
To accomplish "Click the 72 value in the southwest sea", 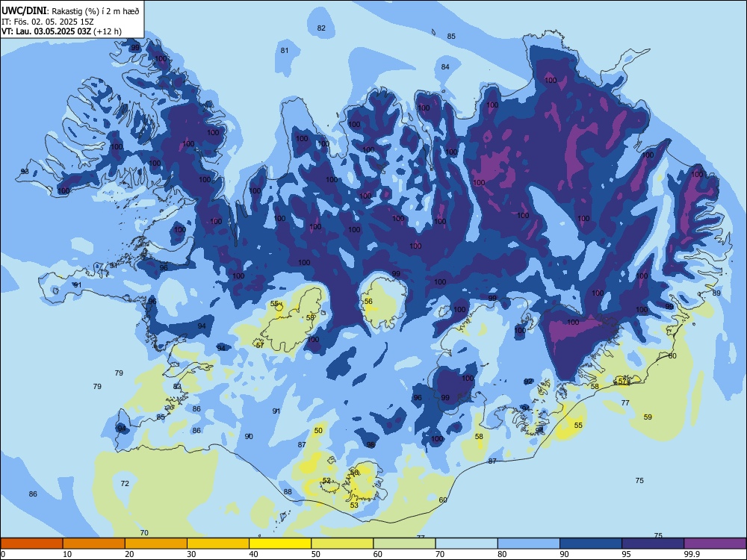I will [x=125, y=483].
